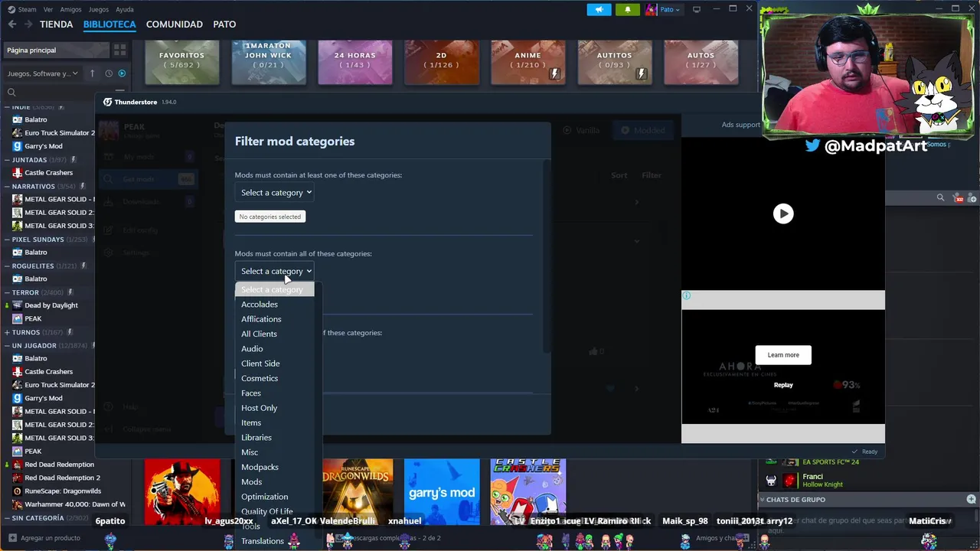
Task: Pick All Clients in the dropdown list
Action: (259, 334)
